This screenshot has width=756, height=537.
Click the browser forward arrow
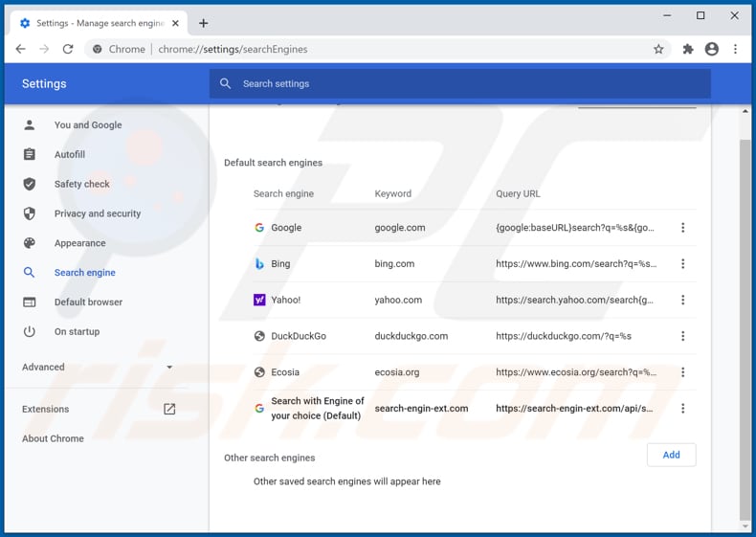click(x=44, y=49)
